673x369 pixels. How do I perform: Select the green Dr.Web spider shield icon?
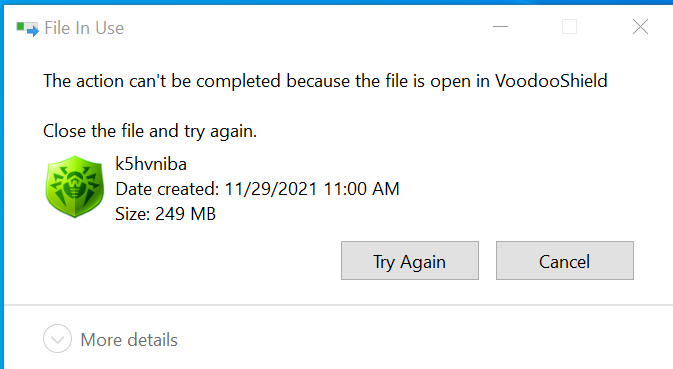tap(75, 187)
